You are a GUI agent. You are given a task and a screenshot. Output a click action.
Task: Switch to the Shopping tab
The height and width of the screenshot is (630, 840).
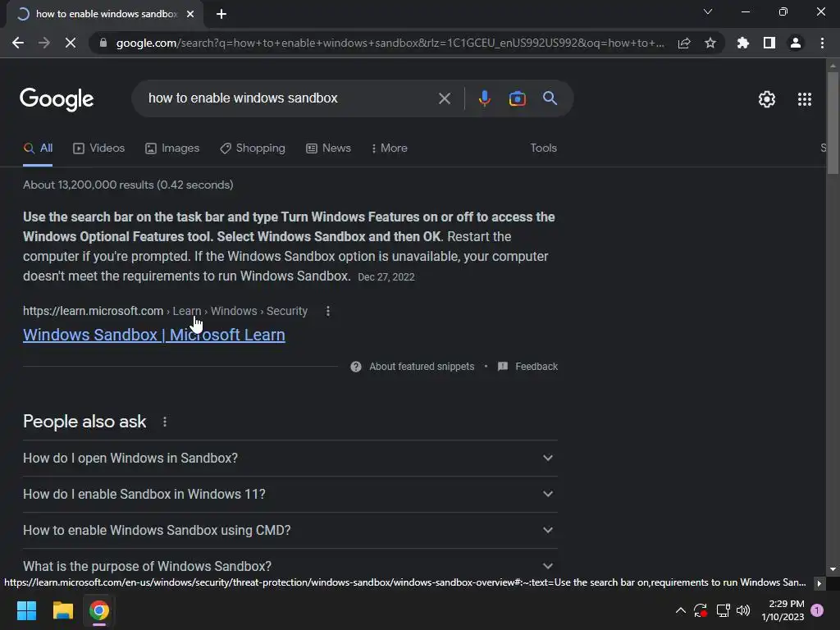click(x=253, y=148)
